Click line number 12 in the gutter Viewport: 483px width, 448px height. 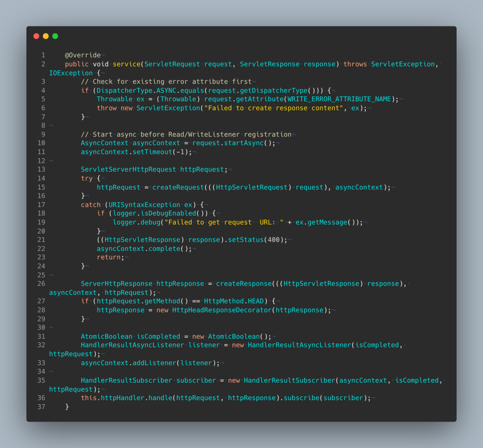[x=41, y=161]
